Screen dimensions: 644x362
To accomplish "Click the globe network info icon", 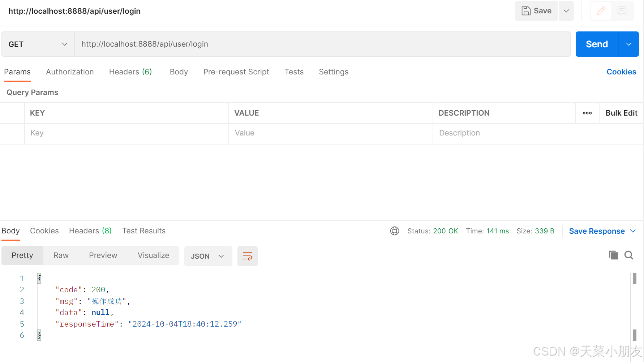I will (x=394, y=231).
